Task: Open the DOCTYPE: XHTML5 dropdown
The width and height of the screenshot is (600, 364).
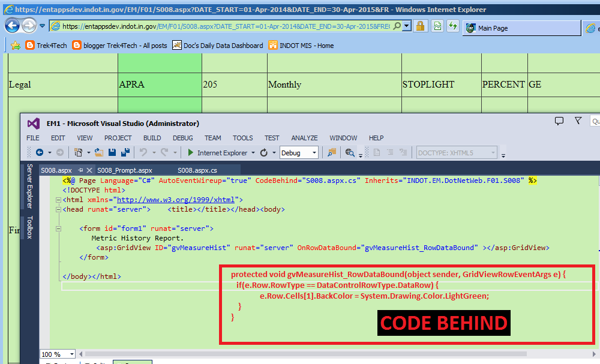Action: (457, 153)
